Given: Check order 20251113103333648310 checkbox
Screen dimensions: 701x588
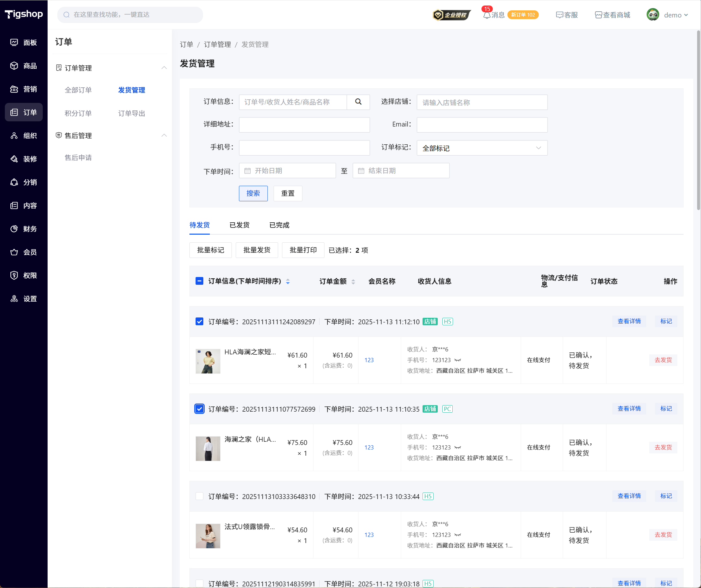Looking at the screenshot, I should click(199, 496).
